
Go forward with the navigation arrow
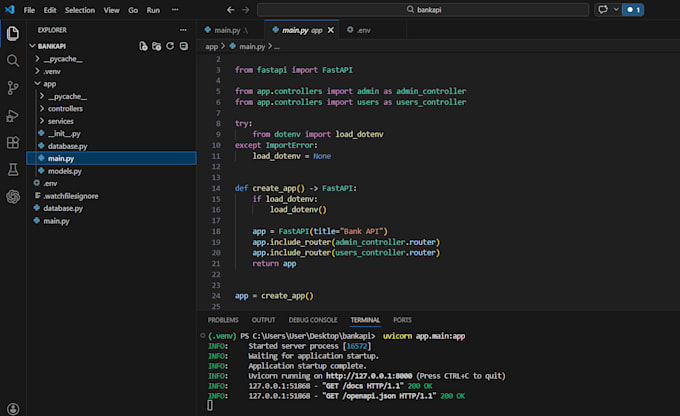tap(245, 10)
